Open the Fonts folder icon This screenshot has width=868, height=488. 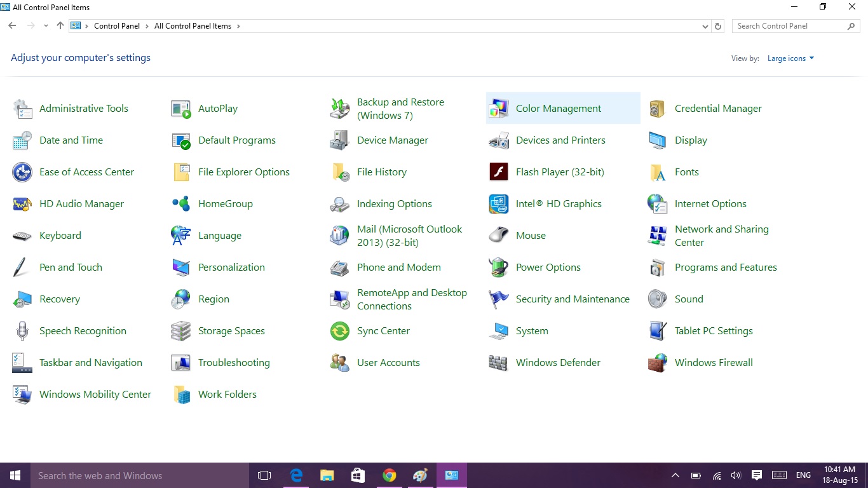(658, 172)
